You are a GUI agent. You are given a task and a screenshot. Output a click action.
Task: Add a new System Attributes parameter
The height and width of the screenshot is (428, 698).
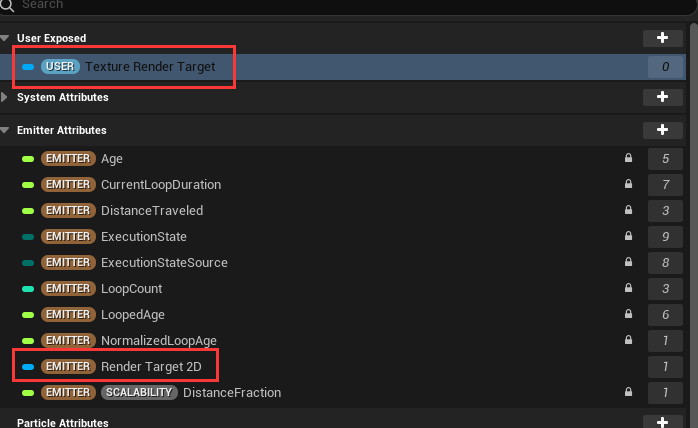tap(662, 97)
